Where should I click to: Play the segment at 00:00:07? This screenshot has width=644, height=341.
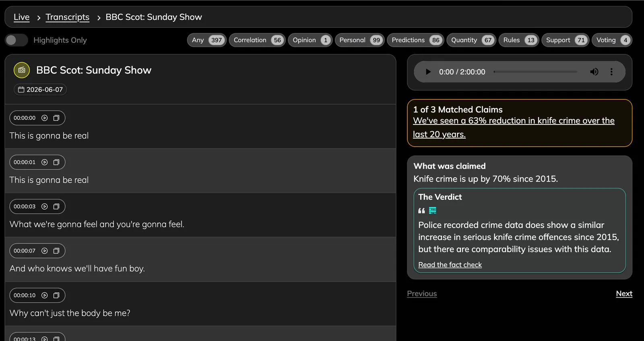(x=45, y=251)
